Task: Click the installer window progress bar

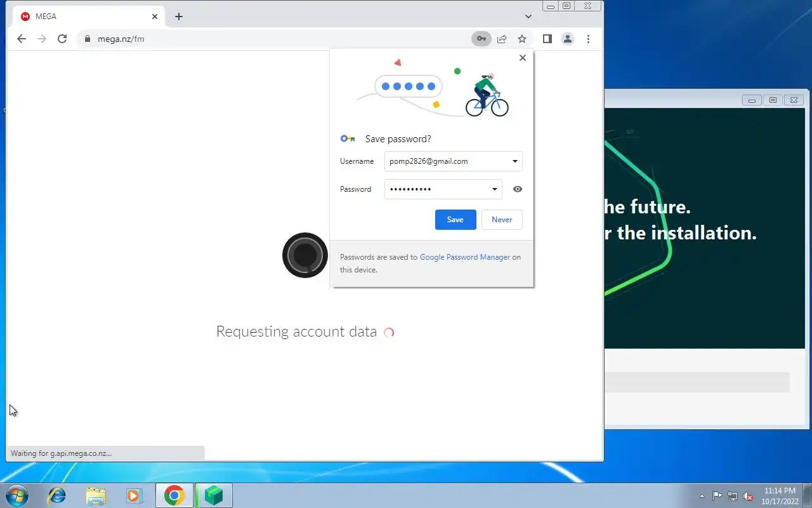Action: pos(697,382)
